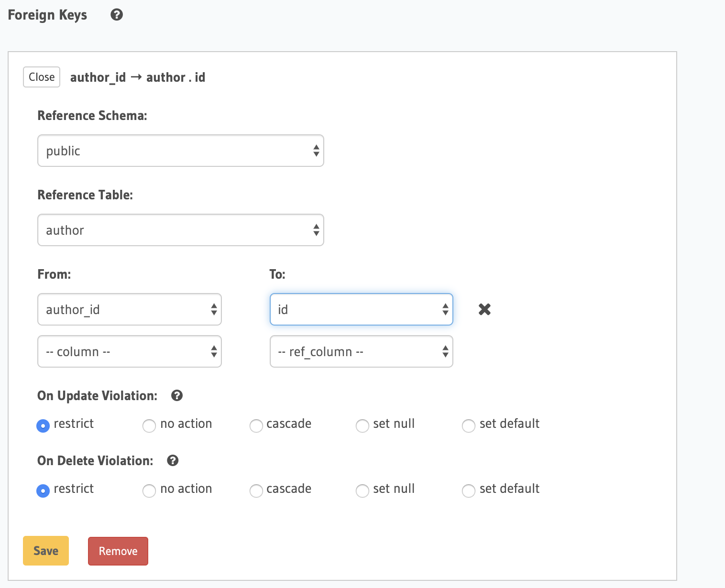Open the Reference Table dropdown

180,230
